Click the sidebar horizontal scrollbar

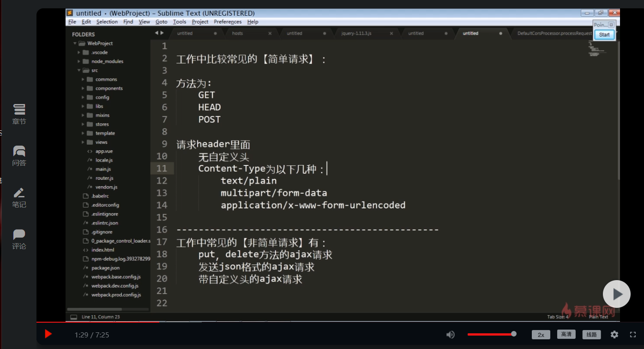[94, 309]
